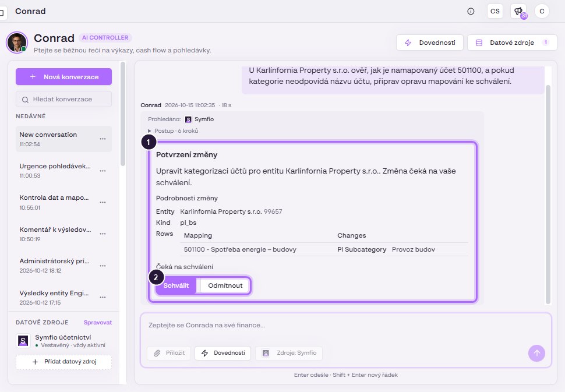
Task: Click the magnifier icon in conversation search
Action: click(25, 100)
